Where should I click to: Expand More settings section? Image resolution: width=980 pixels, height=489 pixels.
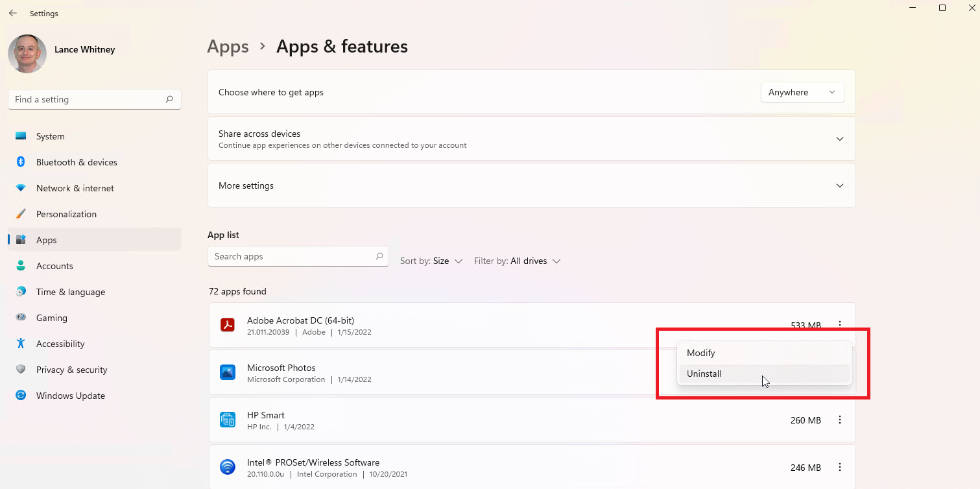[531, 185]
